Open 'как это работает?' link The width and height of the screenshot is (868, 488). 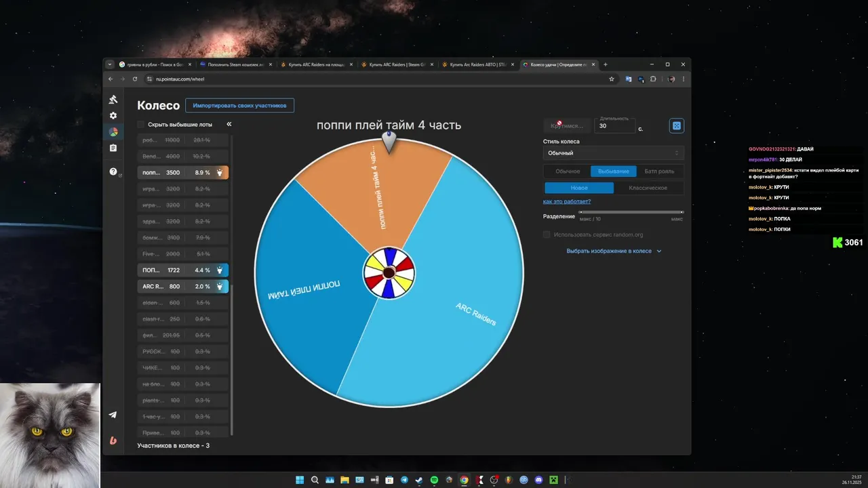pyautogui.click(x=567, y=201)
